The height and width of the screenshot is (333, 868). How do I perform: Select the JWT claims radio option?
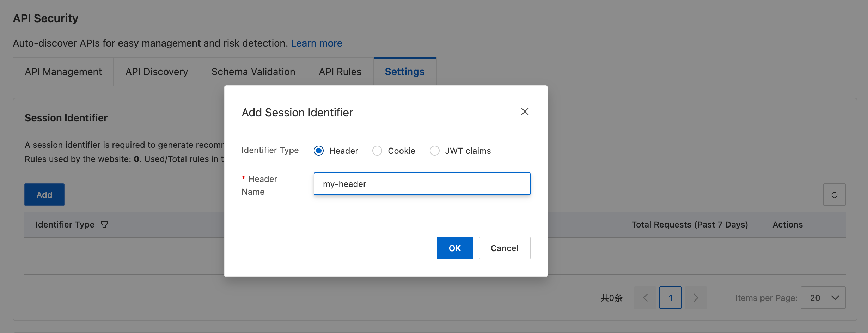(x=435, y=151)
